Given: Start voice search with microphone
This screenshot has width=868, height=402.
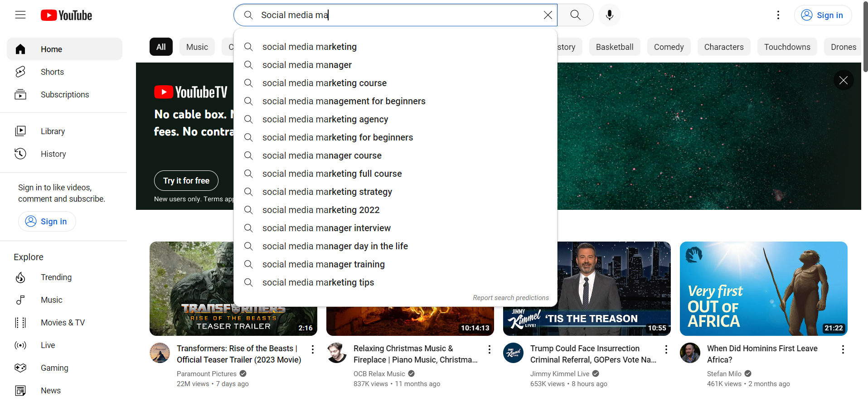Looking at the screenshot, I should [610, 15].
